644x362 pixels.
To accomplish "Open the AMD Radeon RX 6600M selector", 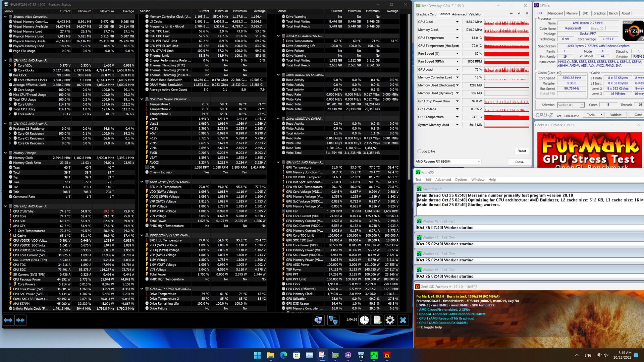I will (448, 162).
